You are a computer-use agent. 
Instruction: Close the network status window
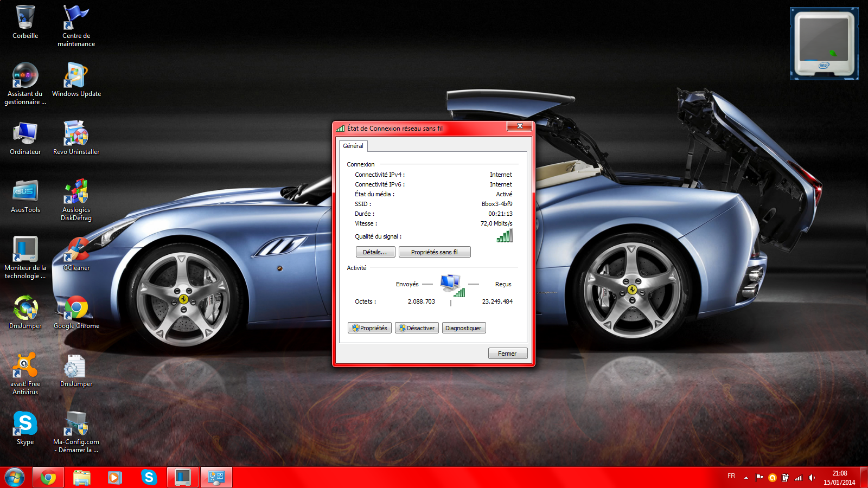coord(520,126)
